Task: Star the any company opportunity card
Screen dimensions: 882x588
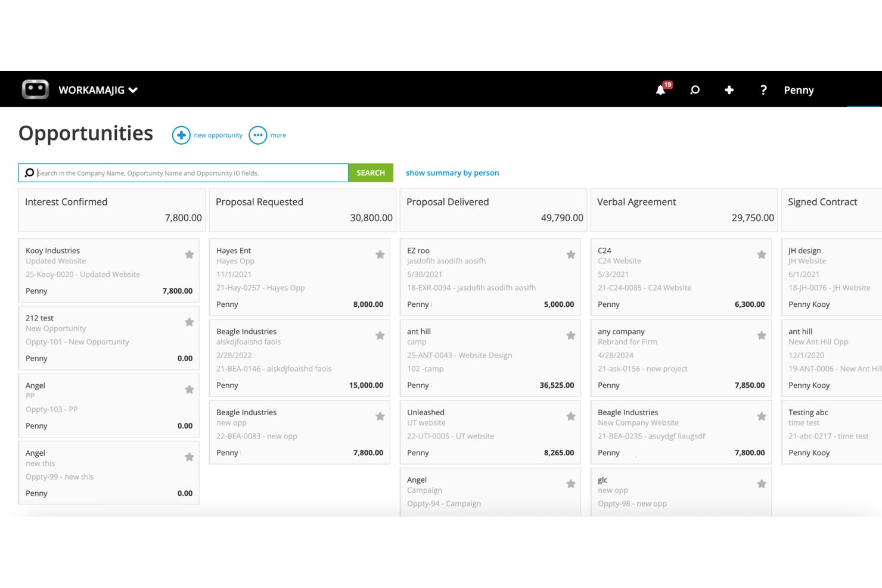Action: tap(762, 336)
